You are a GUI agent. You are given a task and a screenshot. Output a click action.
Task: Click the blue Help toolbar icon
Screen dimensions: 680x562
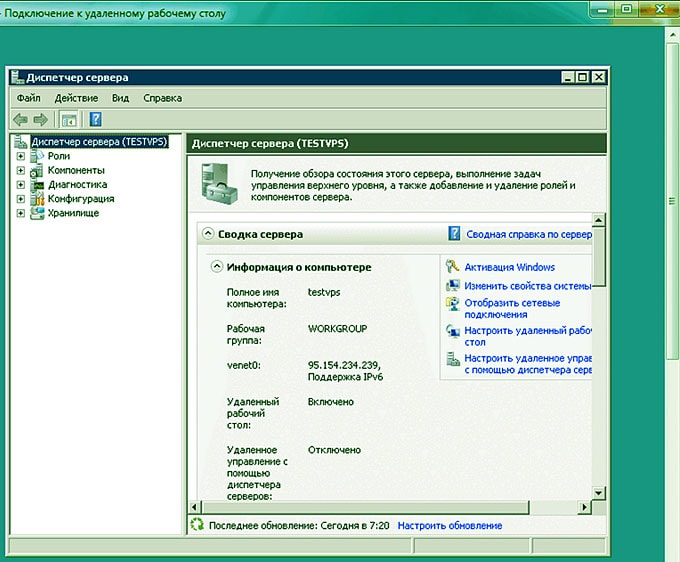(95, 120)
